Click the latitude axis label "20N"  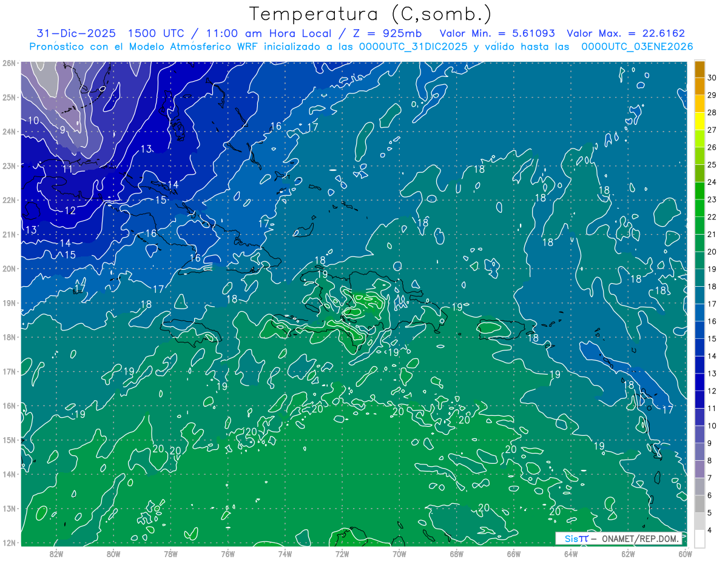(8, 269)
